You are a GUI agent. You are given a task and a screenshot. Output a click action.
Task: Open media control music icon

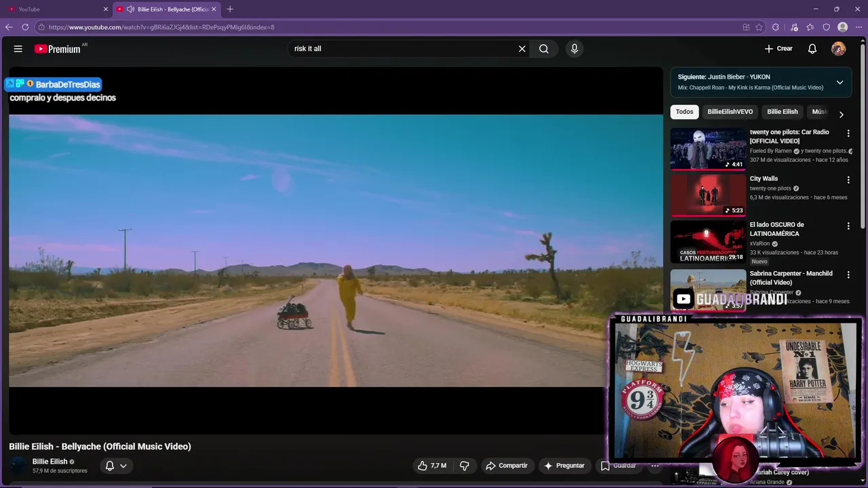tap(794, 27)
